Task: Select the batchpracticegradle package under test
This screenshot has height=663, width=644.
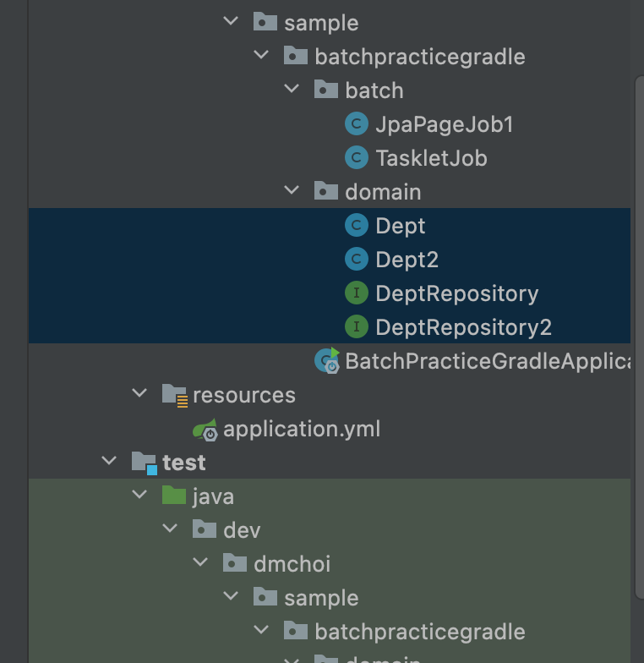Action: click(419, 632)
